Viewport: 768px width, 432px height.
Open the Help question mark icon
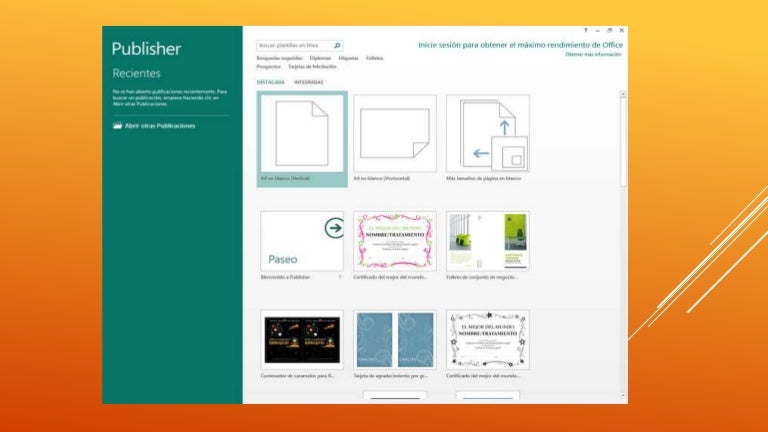pos(585,30)
